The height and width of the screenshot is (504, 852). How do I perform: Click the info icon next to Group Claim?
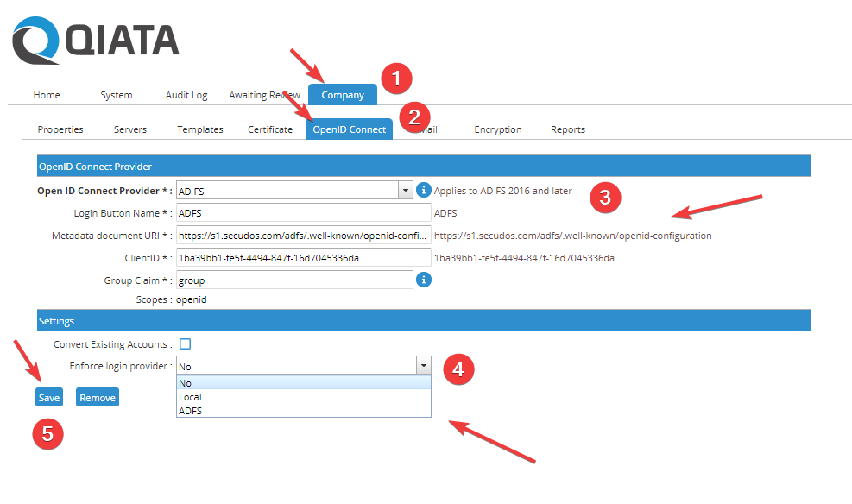(x=423, y=280)
